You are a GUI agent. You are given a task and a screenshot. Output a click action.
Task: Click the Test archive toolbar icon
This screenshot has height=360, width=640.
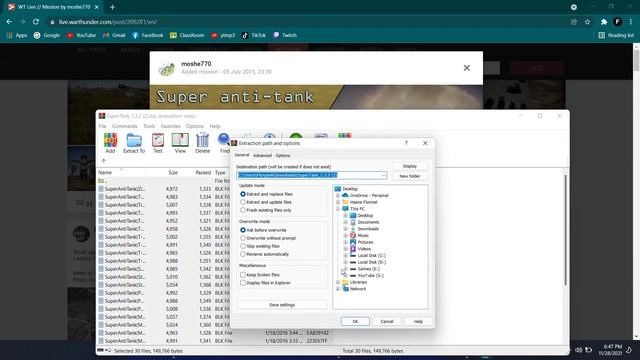pos(158,143)
